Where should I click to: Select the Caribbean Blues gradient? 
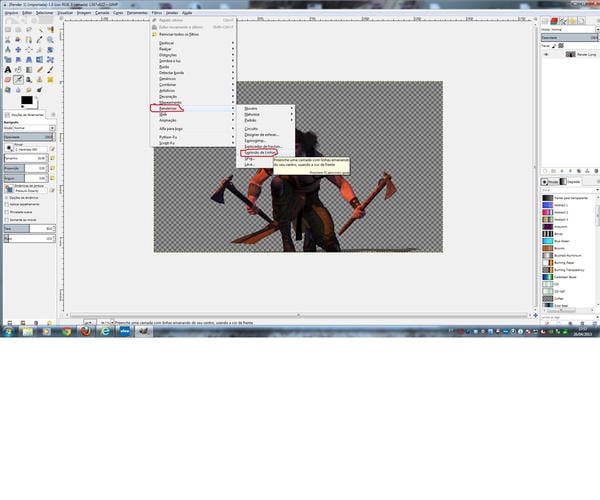(568, 277)
